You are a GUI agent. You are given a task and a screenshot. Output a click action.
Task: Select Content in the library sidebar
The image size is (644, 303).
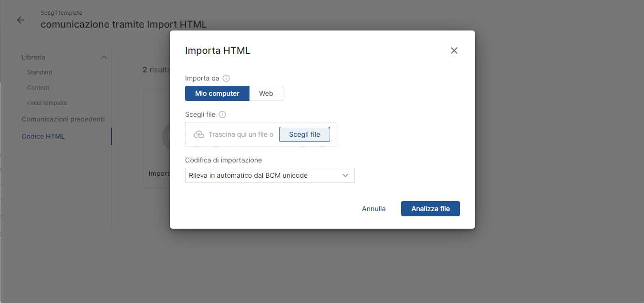38,88
